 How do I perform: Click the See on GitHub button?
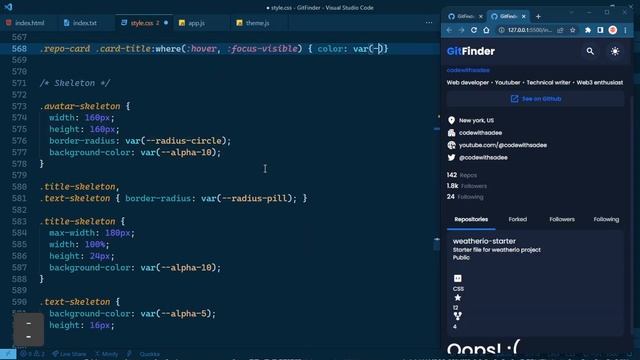click(535, 99)
